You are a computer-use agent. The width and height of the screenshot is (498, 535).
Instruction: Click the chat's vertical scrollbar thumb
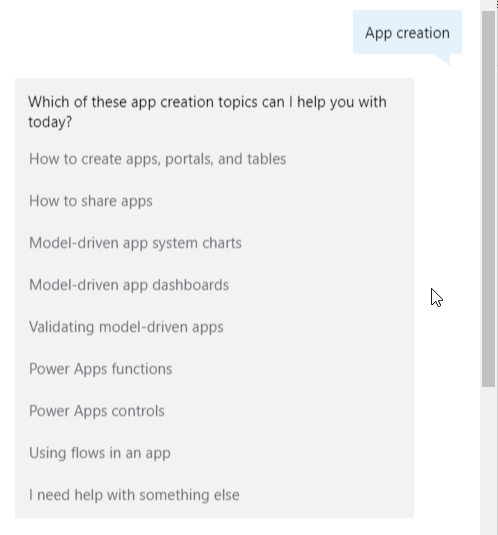click(x=488, y=199)
